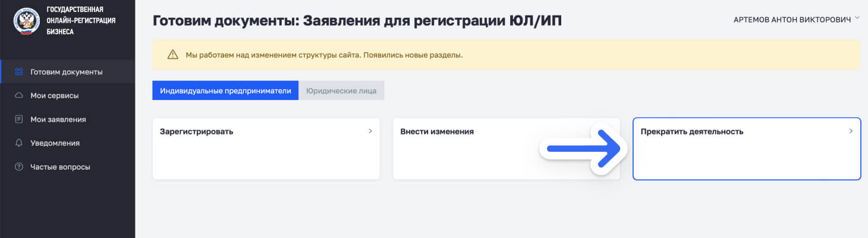The width and height of the screenshot is (868, 238).
Task: Open the Прекратить деятельность card
Action: point(747,148)
